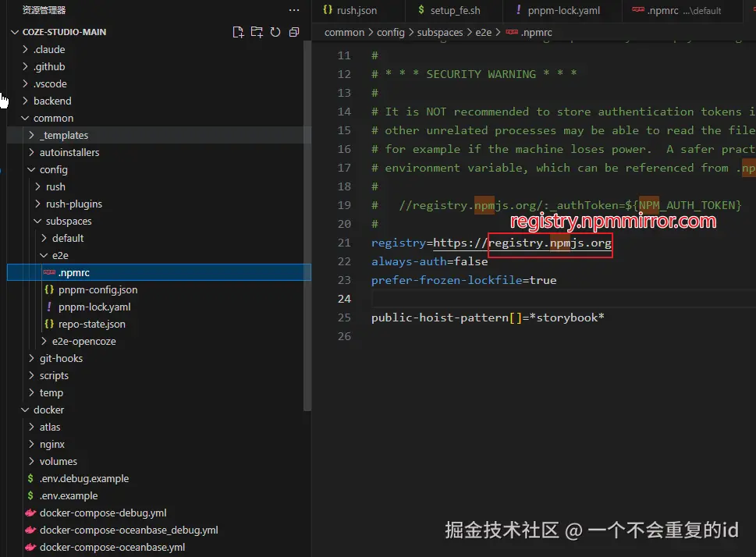Click the braces icon of repo-state.json
The width and height of the screenshot is (756, 557).
(x=49, y=324)
